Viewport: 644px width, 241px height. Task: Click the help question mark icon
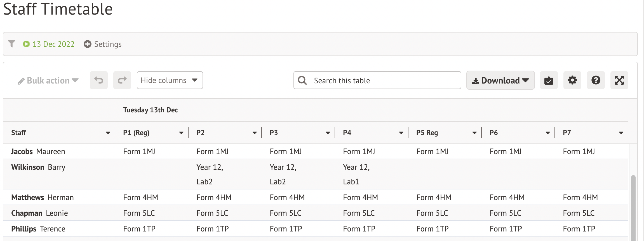tap(596, 80)
